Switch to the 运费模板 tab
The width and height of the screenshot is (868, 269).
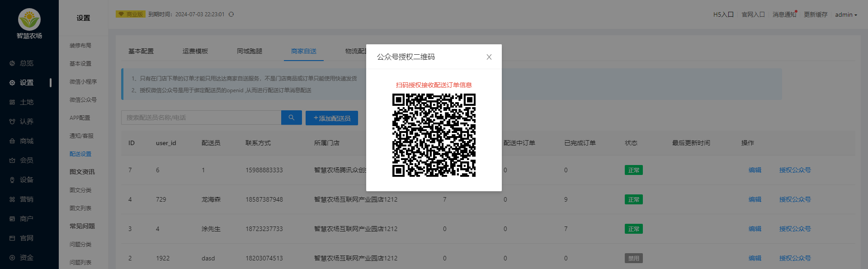click(x=195, y=51)
